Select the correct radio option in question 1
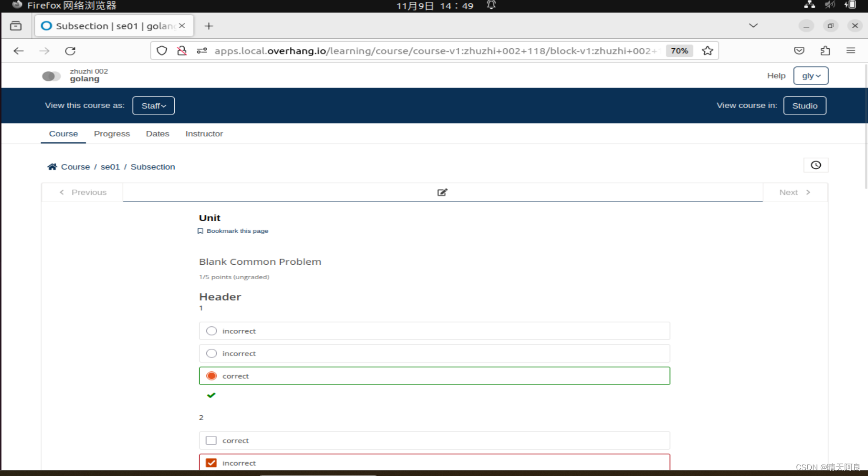868x476 pixels. [x=211, y=376]
